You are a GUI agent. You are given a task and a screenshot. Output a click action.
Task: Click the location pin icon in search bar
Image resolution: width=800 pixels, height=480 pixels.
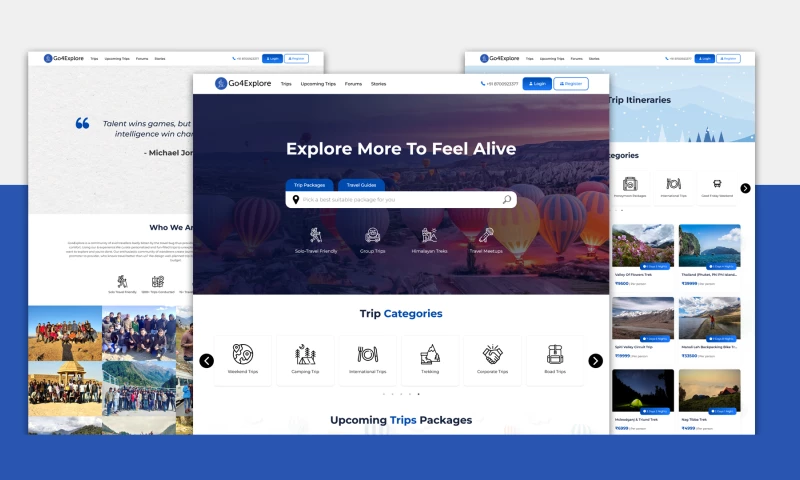(295, 199)
